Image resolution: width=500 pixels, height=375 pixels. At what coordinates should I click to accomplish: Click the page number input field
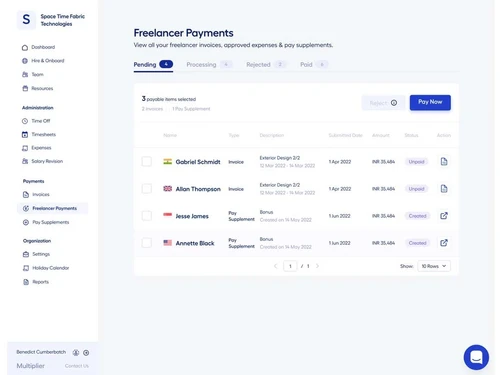(x=290, y=266)
